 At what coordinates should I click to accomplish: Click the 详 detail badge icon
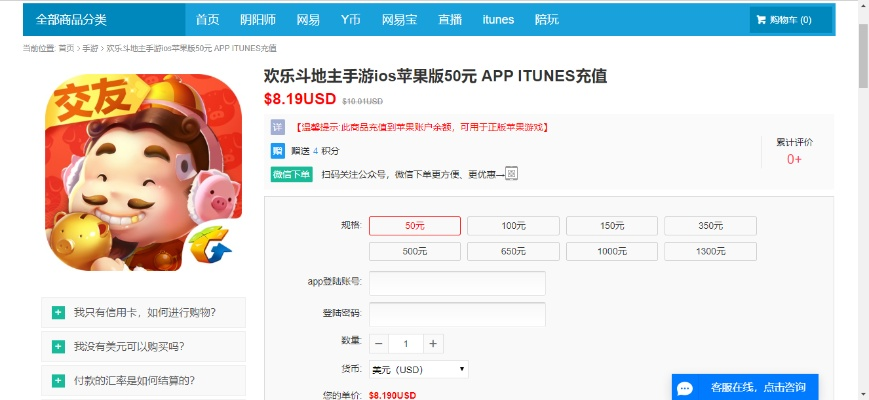click(278, 127)
